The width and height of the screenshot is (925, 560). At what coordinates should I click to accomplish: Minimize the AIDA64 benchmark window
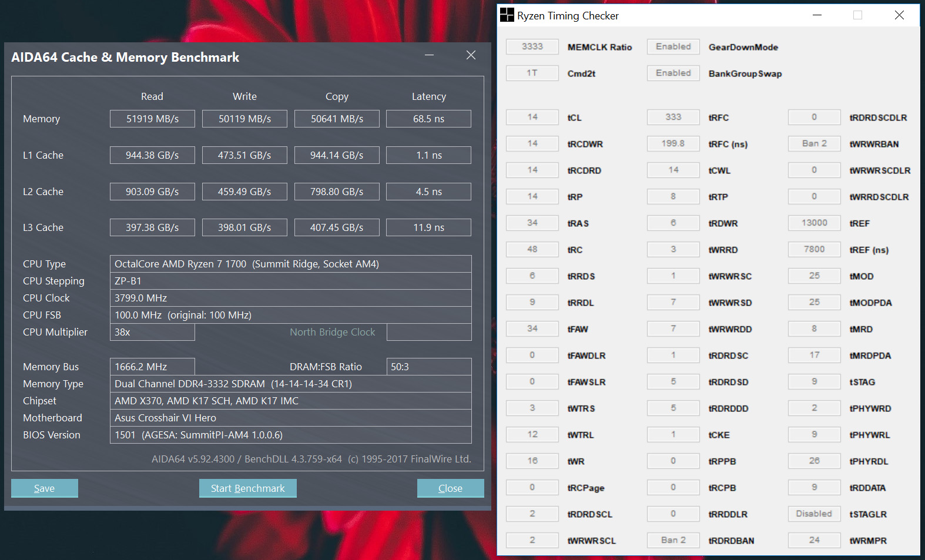(x=430, y=55)
